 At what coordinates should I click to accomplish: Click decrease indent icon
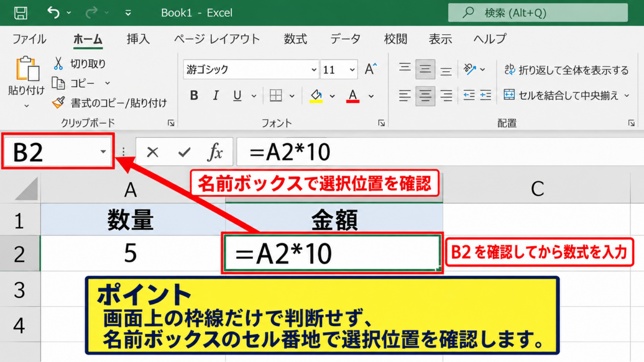(469, 95)
